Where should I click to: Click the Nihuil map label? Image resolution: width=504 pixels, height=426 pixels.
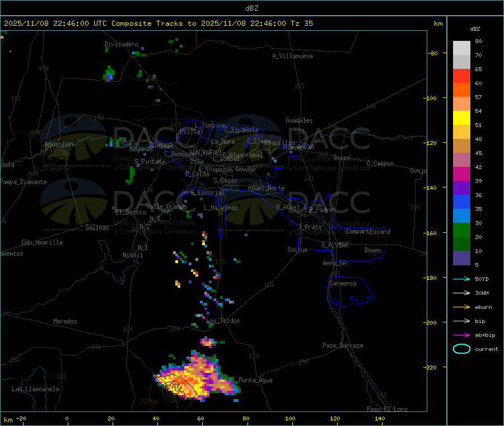tap(133, 255)
